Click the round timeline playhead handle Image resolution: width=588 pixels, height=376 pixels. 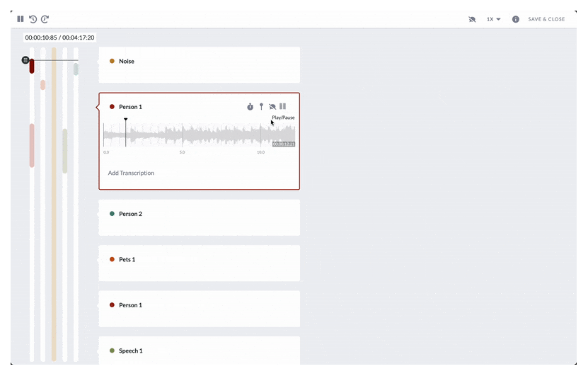click(25, 60)
